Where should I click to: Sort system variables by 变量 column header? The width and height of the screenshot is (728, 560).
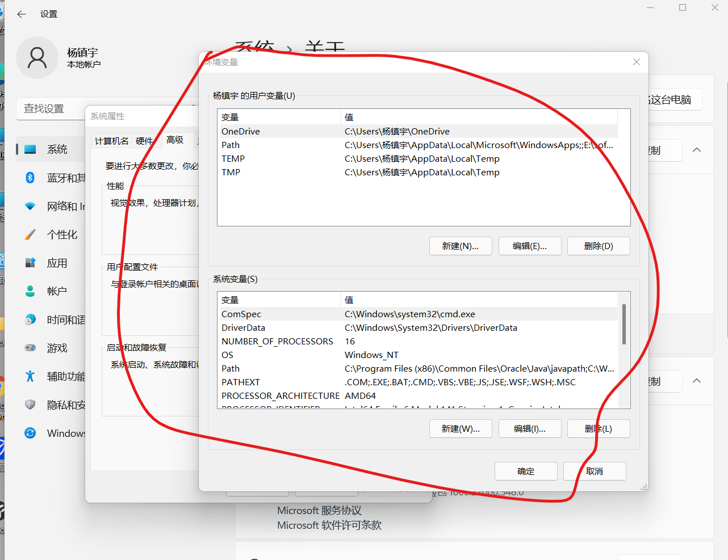(x=279, y=300)
